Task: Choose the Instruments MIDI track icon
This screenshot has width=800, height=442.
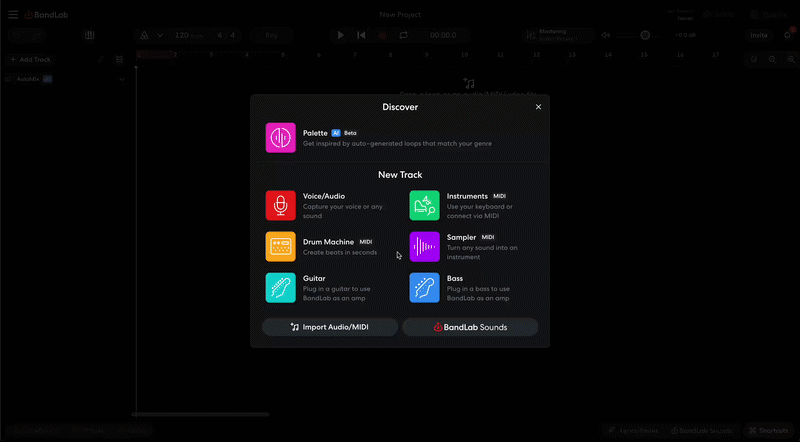Action: coord(425,205)
